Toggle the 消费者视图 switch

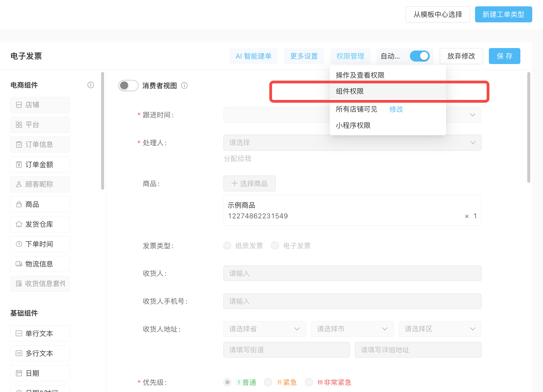tap(128, 86)
